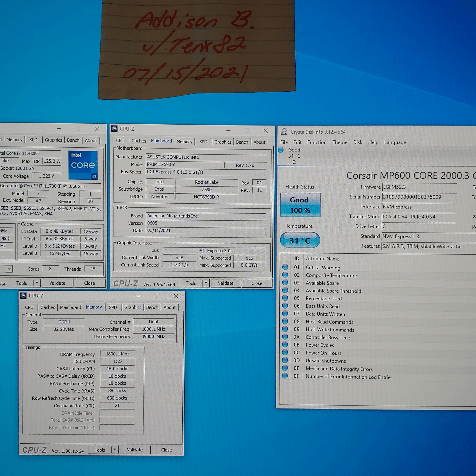
Task: Click status orb for Controller Busy Time
Action: coord(285,337)
